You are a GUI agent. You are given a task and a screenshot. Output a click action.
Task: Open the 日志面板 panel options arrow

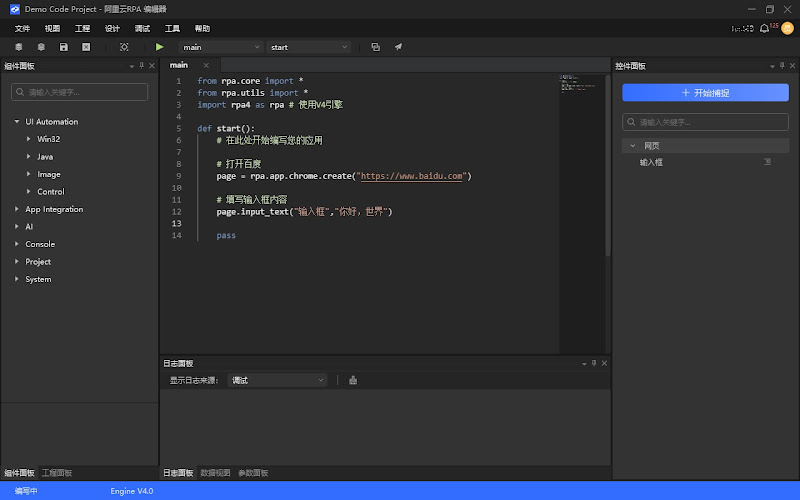tap(584, 364)
